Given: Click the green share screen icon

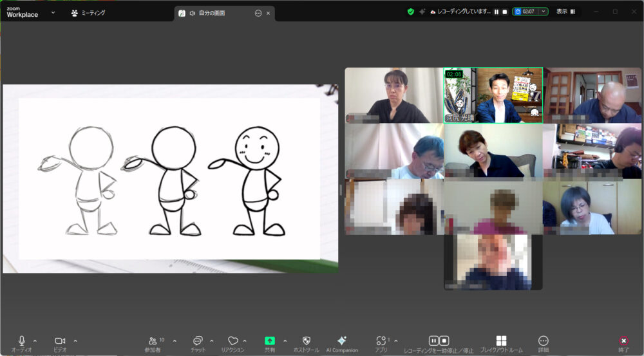Looking at the screenshot, I should click(x=270, y=341).
